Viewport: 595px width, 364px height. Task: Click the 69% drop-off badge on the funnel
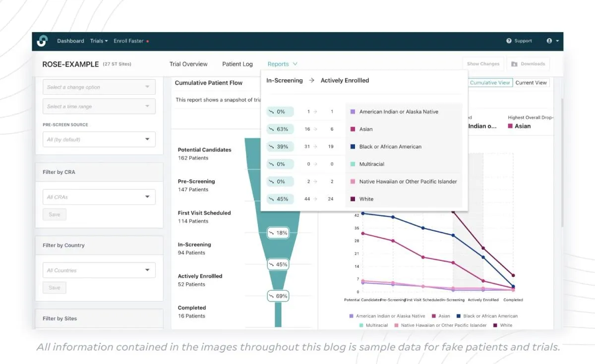[x=278, y=296]
